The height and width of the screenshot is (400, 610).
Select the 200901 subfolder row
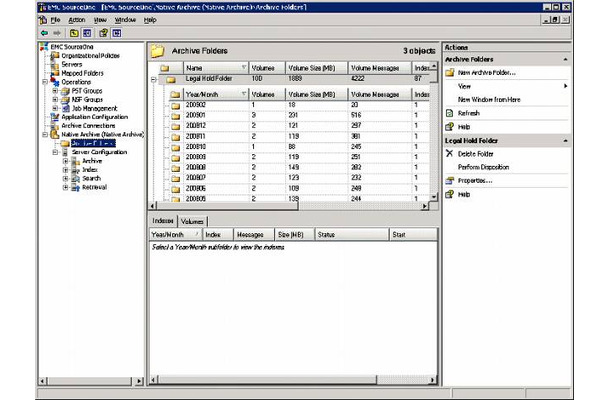click(300, 115)
